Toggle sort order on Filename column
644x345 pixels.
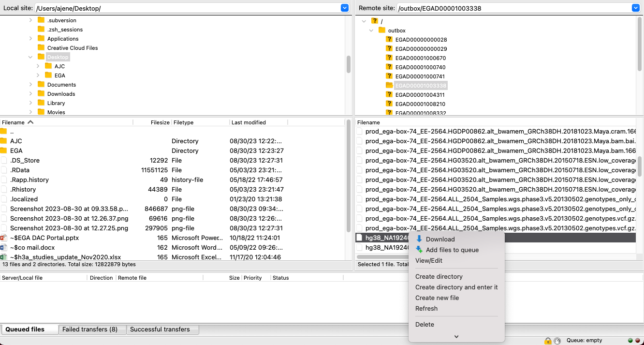(x=30, y=122)
